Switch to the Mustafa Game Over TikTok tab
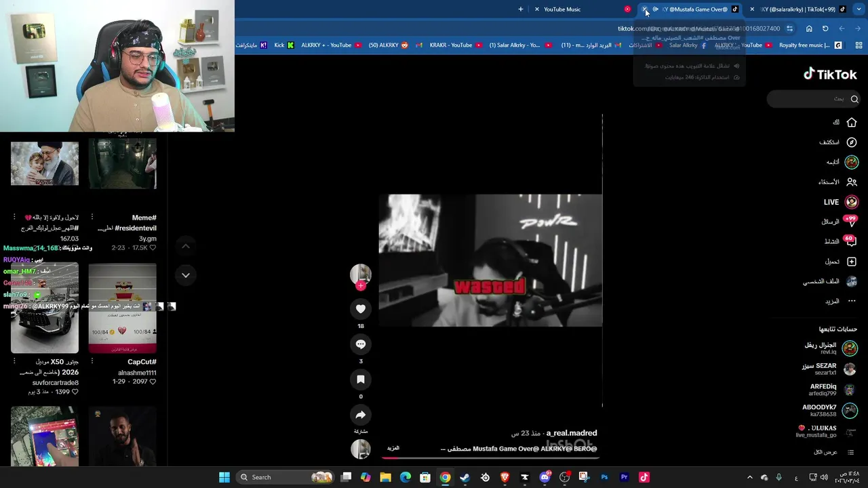 click(x=692, y=9)
